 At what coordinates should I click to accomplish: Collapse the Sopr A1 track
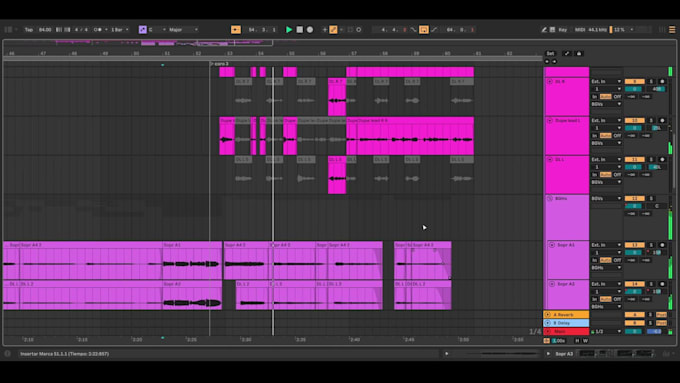click(x=552, y=245)
